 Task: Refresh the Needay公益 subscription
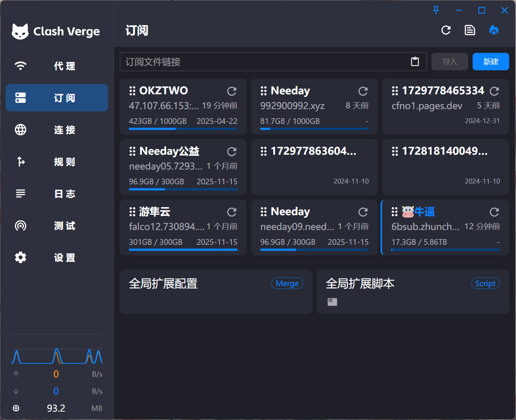232,152
